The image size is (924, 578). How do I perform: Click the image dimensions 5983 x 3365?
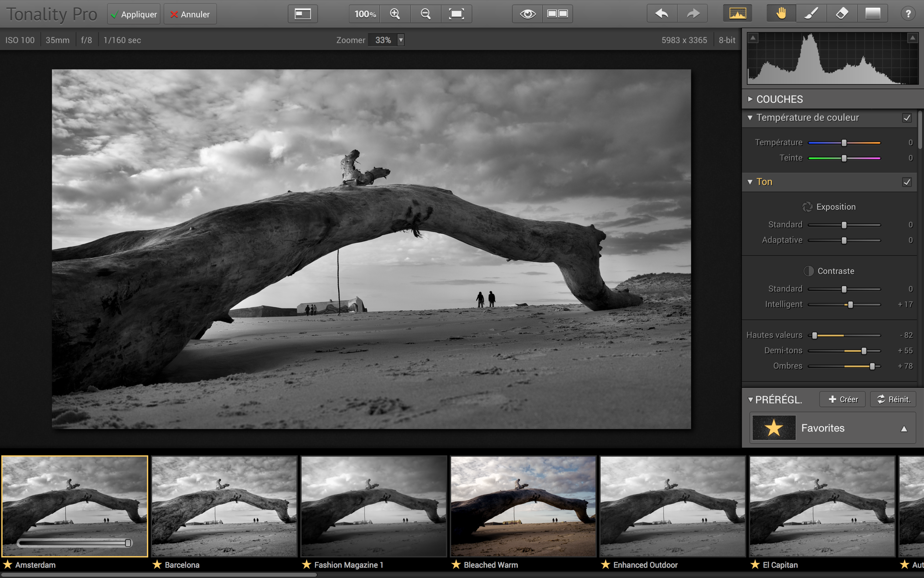point(684,40)
